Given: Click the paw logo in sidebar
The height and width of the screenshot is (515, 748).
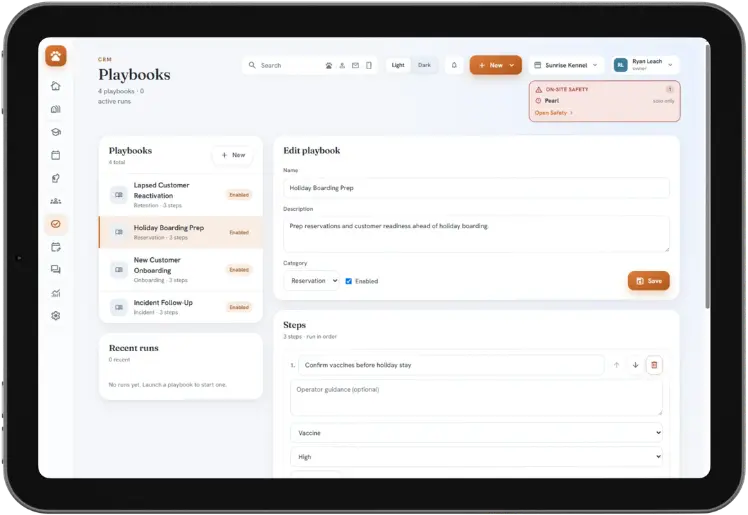Looking at the screenshot, I should [x=56, y=56].
